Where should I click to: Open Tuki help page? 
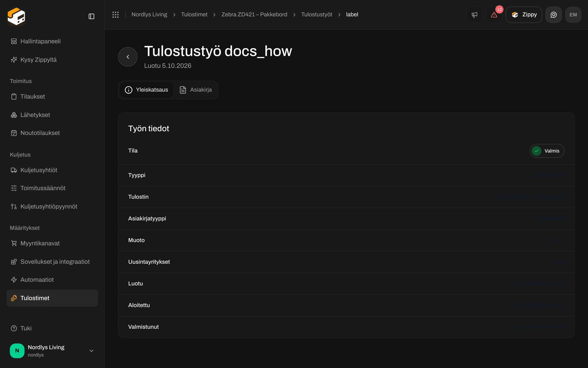[52, 328]
